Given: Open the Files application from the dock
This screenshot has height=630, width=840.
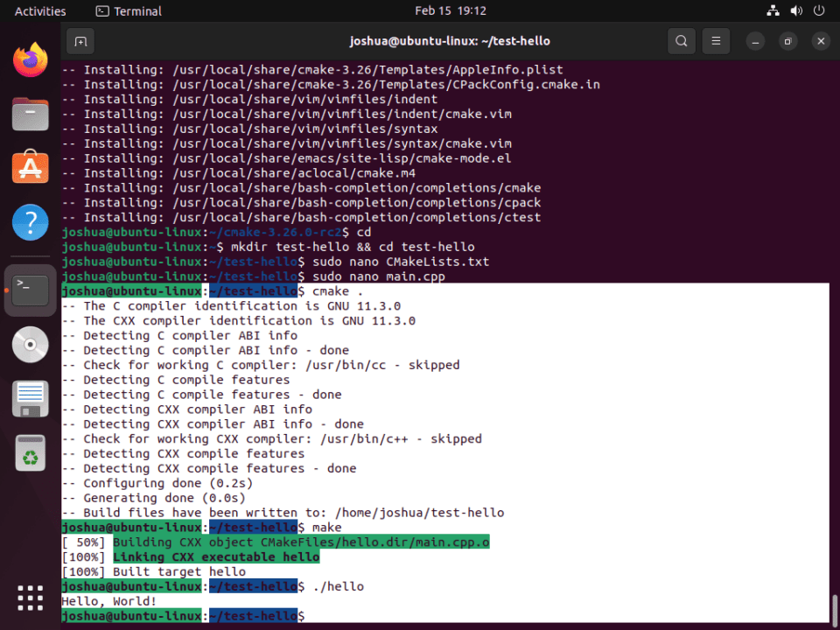Looking at the screenshot, I should point(30,115).
